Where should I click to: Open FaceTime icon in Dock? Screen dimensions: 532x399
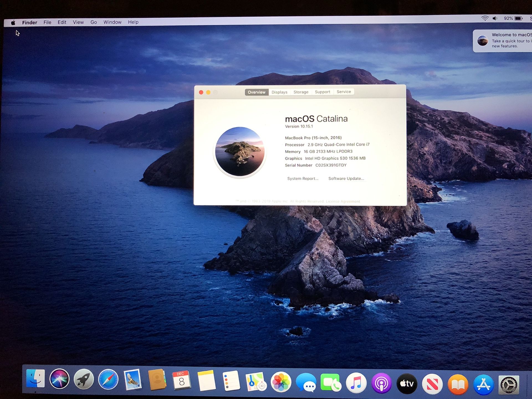(331, 383)
